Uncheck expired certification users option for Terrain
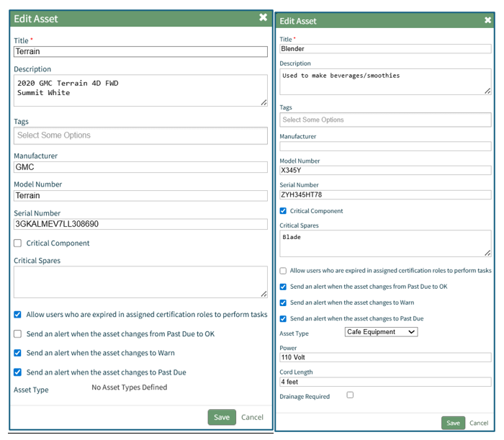 tap(18, 315)
